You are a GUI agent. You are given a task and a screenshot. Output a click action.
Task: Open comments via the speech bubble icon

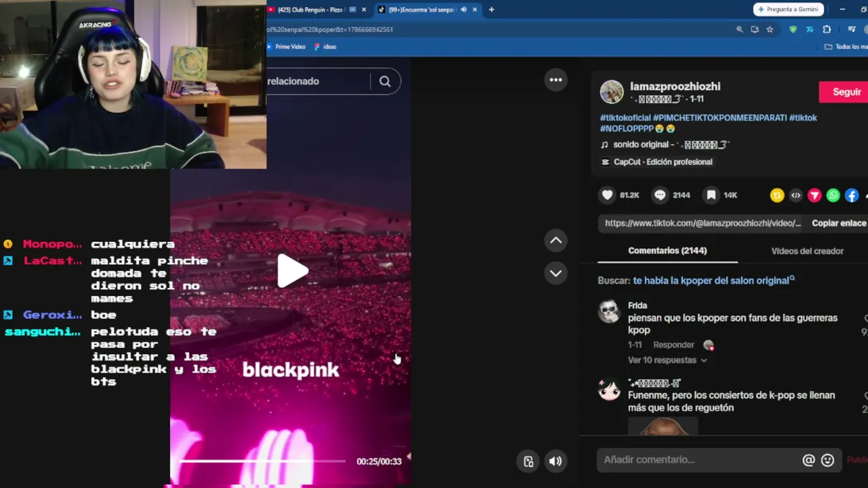tap(660, 195)
